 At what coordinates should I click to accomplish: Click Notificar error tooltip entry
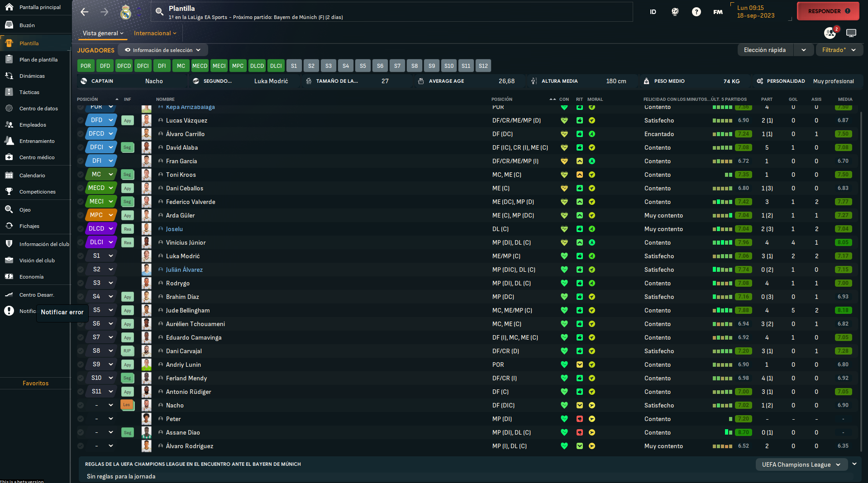pyautogui.click(x=62, y=312)
